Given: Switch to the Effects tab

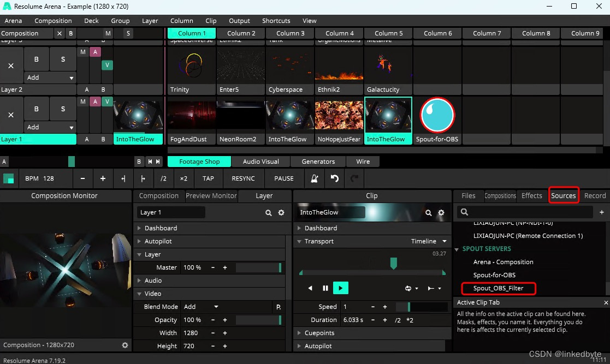Looking at the screenshot, I should (531, 195).
